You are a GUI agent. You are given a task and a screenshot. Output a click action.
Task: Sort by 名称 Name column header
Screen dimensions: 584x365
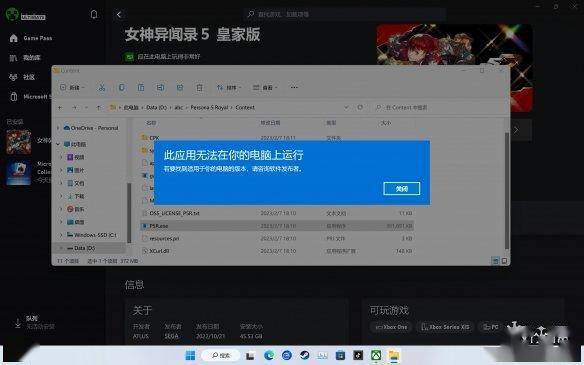[x=151, y=123]
